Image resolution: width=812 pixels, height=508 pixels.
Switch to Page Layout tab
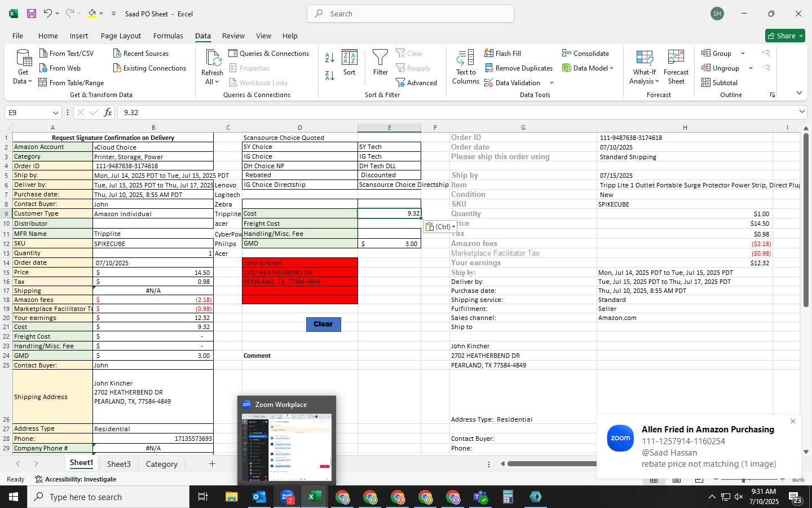121,36
